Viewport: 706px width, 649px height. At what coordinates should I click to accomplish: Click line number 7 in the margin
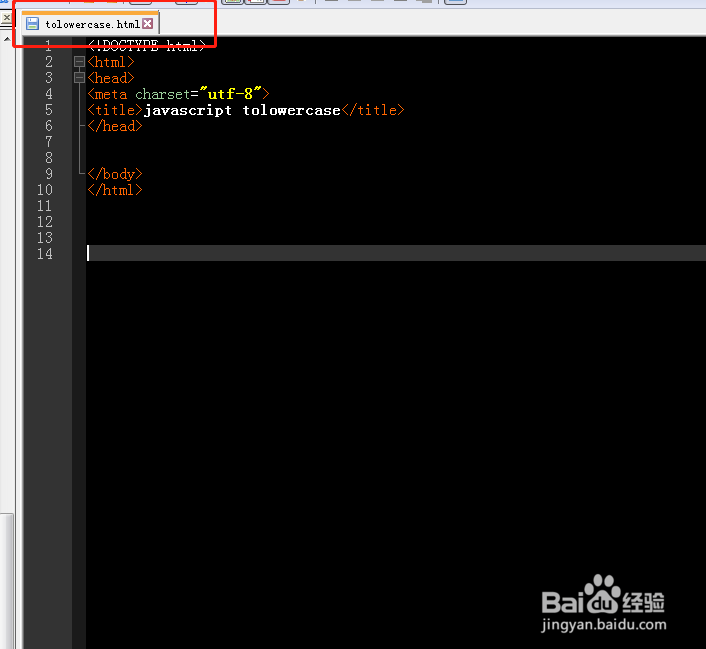click(49, 142)
